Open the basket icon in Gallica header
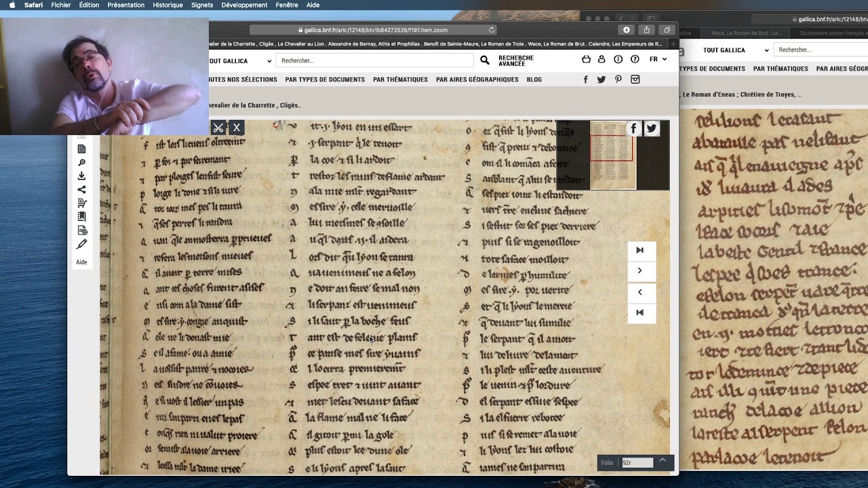This screenshot has height=488, width=868. point(586,60)
